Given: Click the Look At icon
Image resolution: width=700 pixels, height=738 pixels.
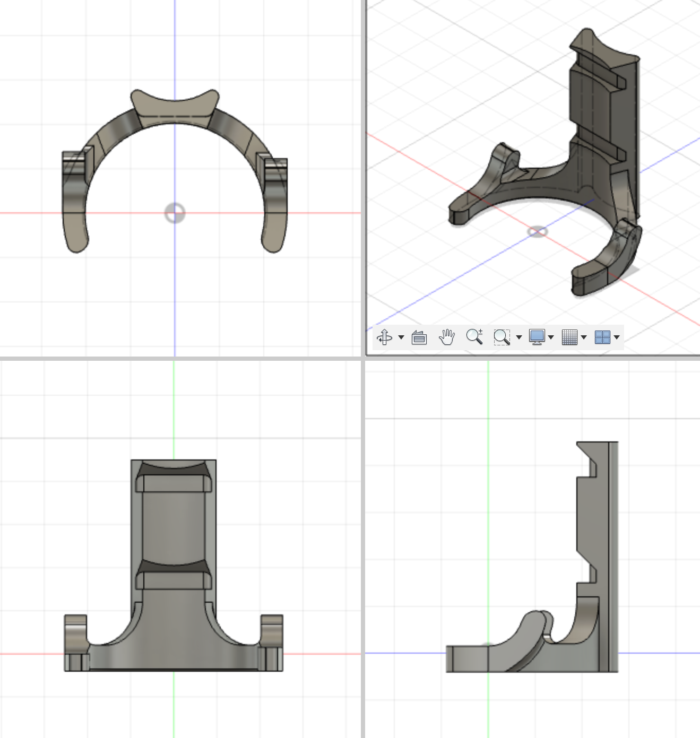Looking at the screenshot, I should click(419, 337).
